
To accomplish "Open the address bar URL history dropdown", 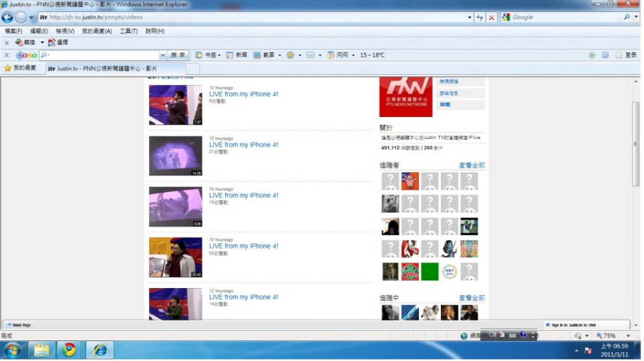I will [x=470, y=17].
